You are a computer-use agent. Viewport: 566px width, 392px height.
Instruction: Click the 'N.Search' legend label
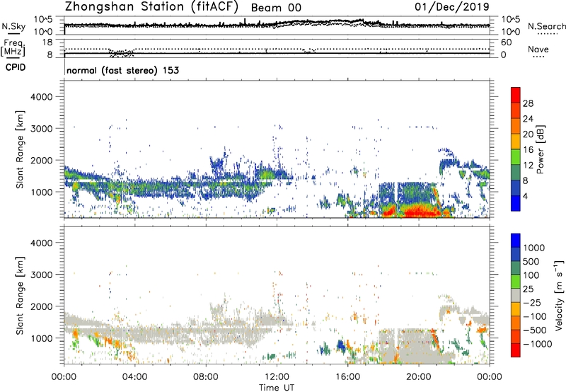pyautogui.click(x=546, y=26)
